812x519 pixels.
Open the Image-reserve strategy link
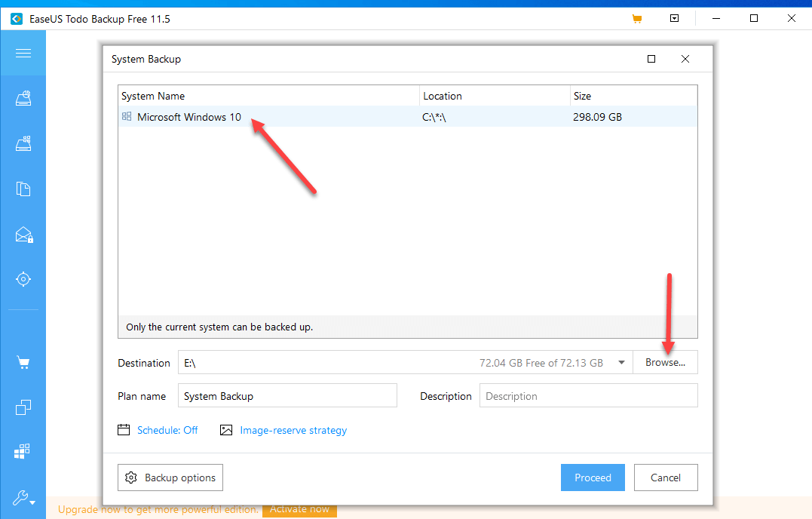(293, 430)
